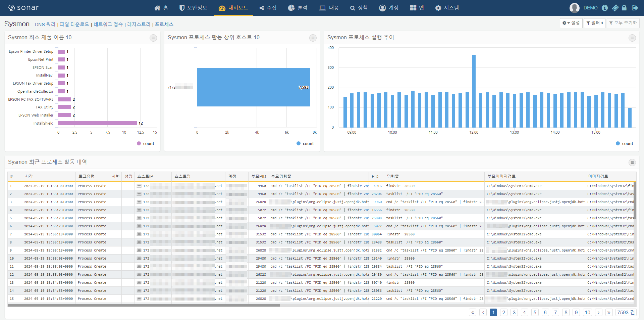644x320 pixels.
Task: Click the ticket icon in header
Action: [615, 8]
